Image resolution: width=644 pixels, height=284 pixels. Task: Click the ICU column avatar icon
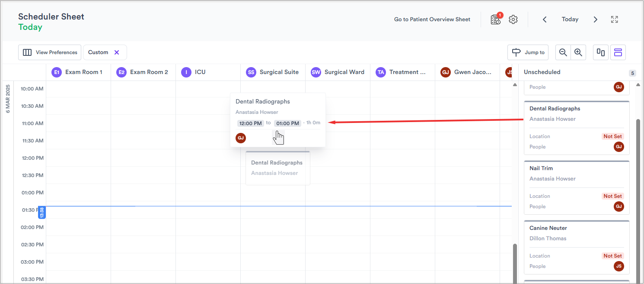(186, 72)
